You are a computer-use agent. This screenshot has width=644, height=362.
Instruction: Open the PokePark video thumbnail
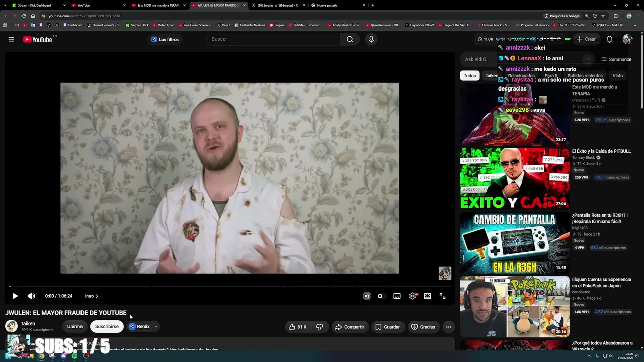tap(515, 306)
